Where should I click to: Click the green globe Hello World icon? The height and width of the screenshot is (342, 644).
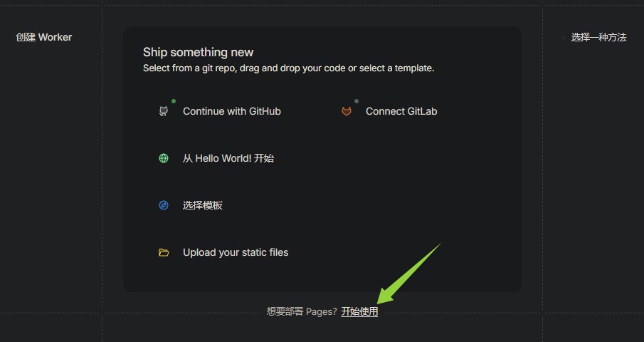(x=164, y=158)
